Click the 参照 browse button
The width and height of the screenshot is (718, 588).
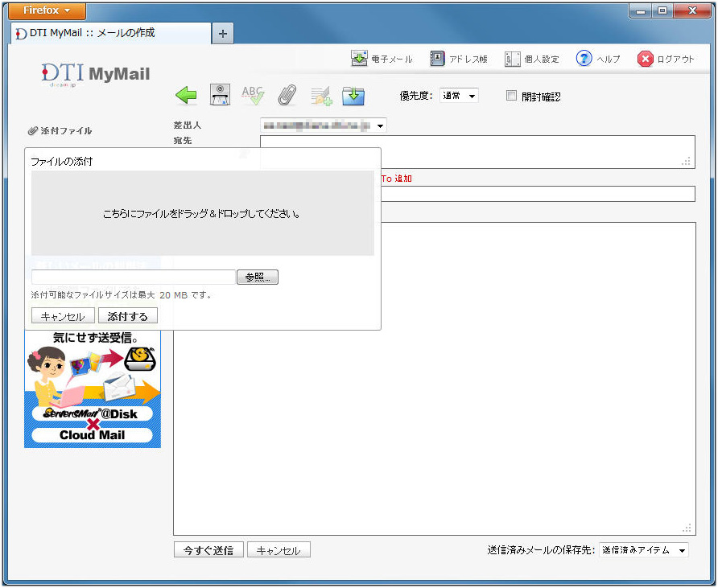pos(257,278)
